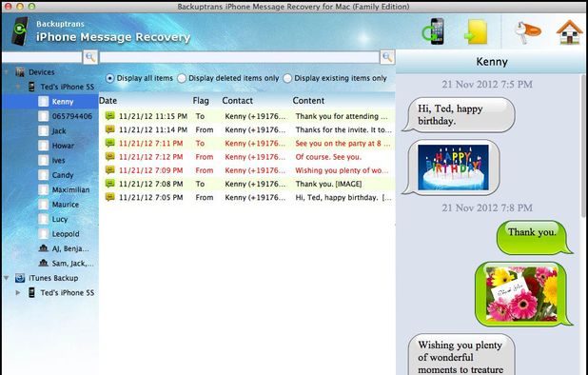Click the contact avatar icon beside Lucy
Image resolution: width=588 pixels, height=375 pixels.
(44, 219)
